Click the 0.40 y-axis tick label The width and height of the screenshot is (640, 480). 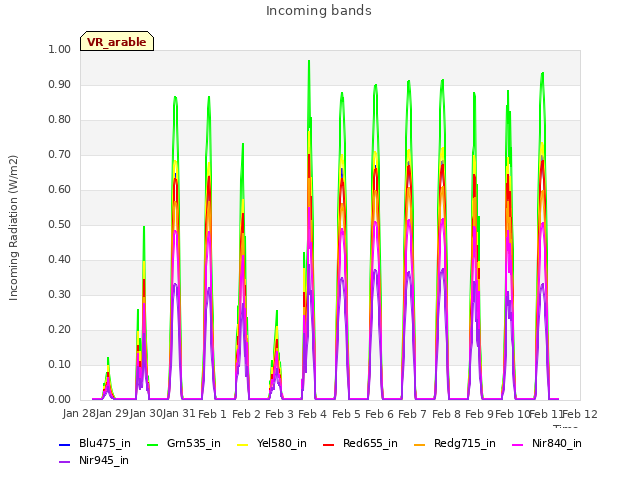pyautogui.click(x=60, y=260)
